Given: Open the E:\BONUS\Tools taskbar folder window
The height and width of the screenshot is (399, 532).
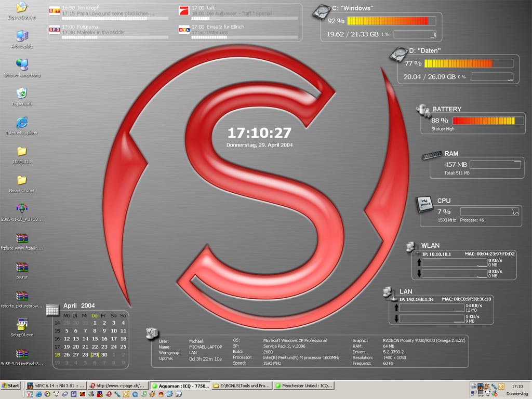Looking at the screenshot, I should click(242, 385).
